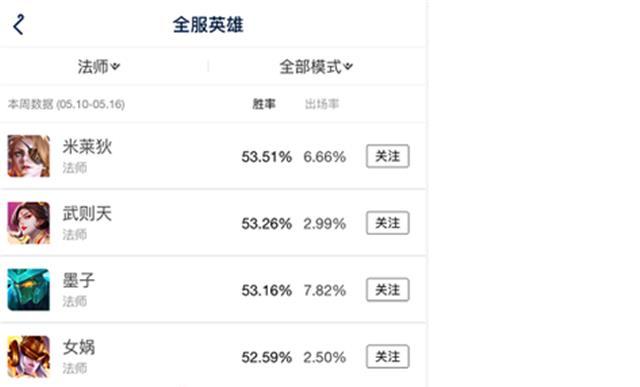640x387 pixels.
Task: Follow 米莱狄 with 关注 button
Action: click(x=388, y=156)
